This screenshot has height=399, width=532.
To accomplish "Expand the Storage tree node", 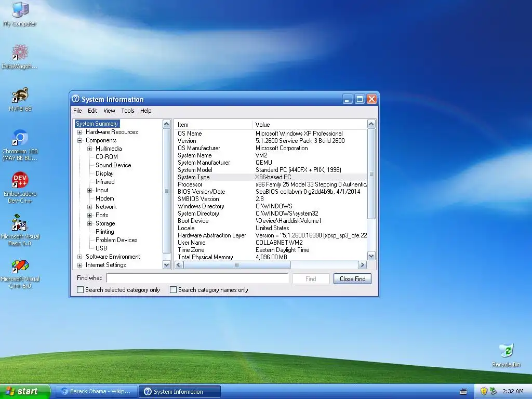I will 89,223.
